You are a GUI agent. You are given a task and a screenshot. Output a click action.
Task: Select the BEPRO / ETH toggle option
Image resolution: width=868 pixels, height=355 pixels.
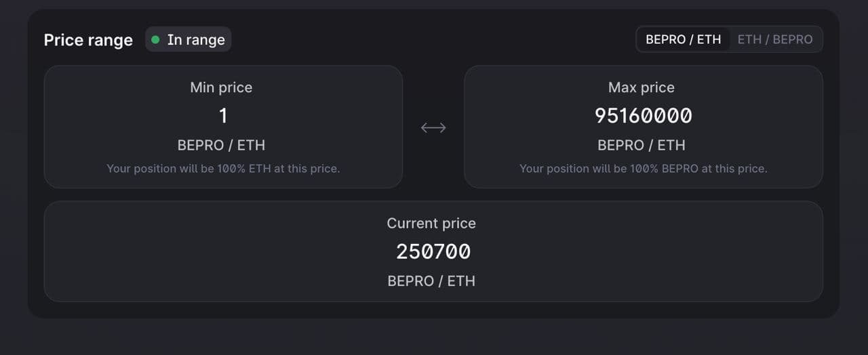tap(683, 39)
